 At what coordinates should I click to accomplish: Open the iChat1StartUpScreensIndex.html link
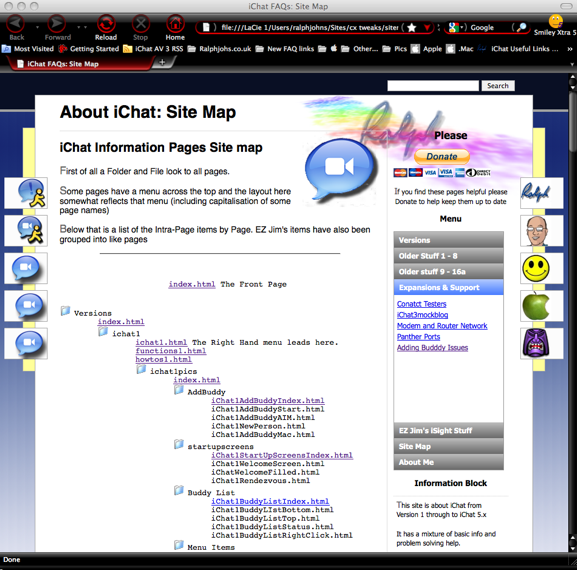pos(282,455)
